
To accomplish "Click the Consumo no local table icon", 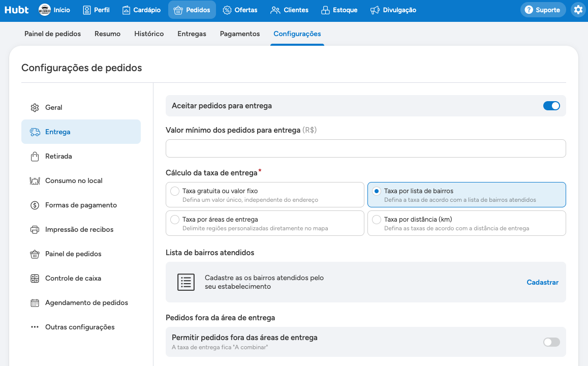I will [x=35, y=181].
